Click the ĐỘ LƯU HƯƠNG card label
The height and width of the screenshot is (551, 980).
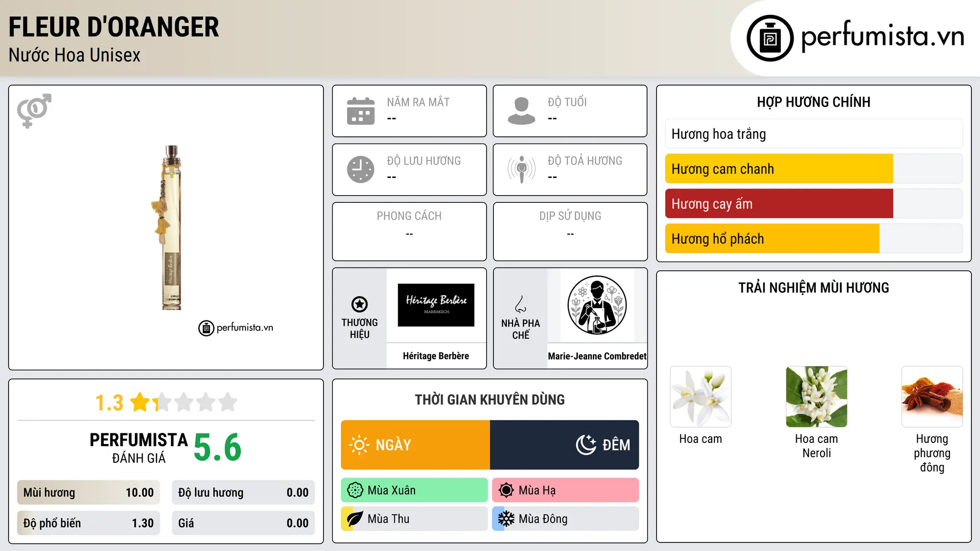424,161
